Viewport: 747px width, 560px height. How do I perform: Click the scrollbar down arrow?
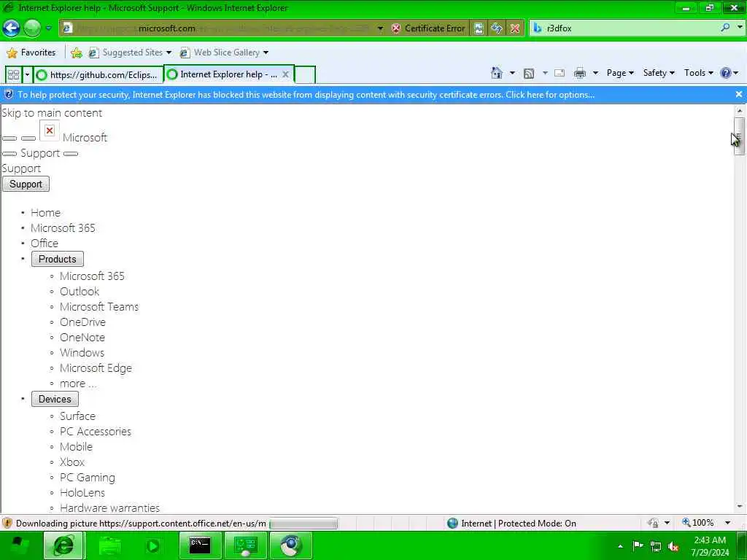[x=739, y=507]
